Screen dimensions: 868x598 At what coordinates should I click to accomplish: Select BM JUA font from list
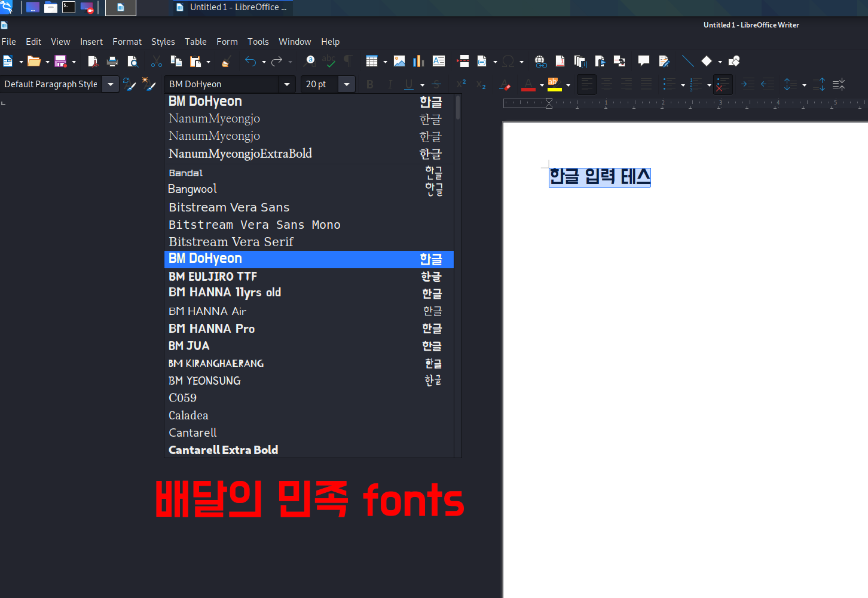(308, 346)
